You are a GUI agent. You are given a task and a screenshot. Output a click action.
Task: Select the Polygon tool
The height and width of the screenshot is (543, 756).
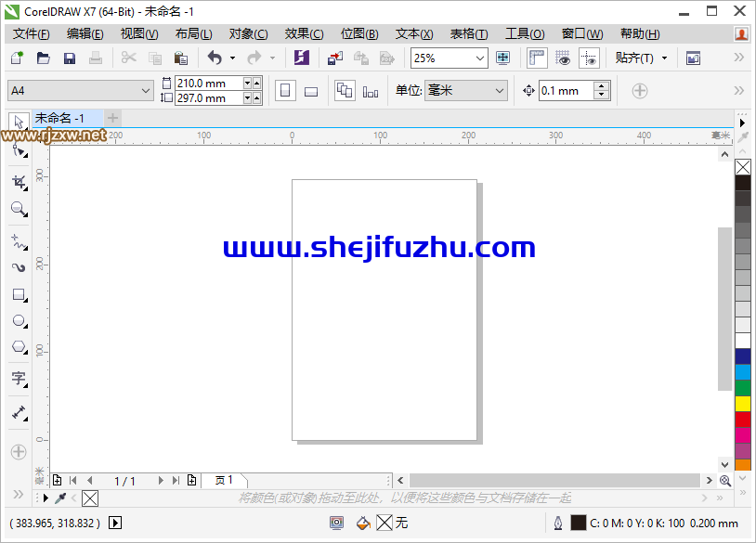20,347
